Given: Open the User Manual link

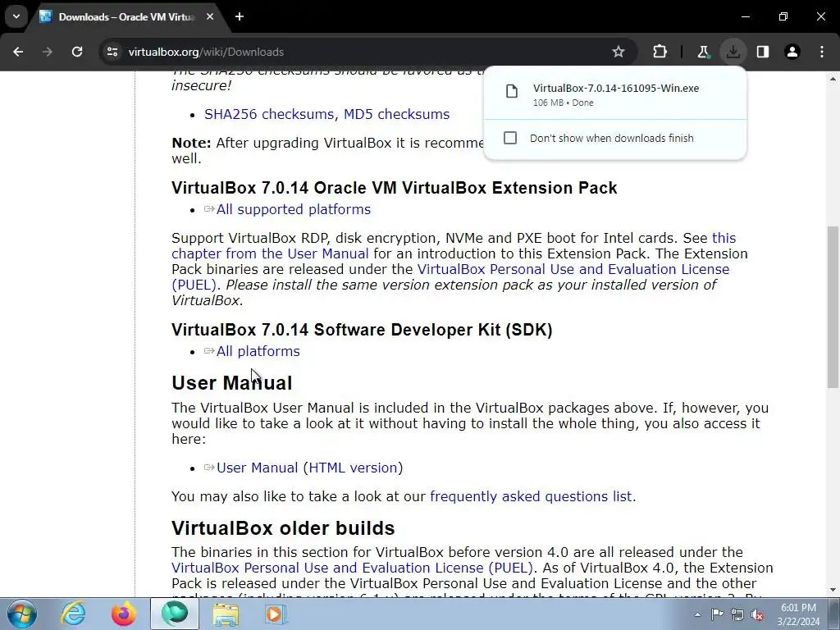Looking at the screenshot, I should pos(257,468).
